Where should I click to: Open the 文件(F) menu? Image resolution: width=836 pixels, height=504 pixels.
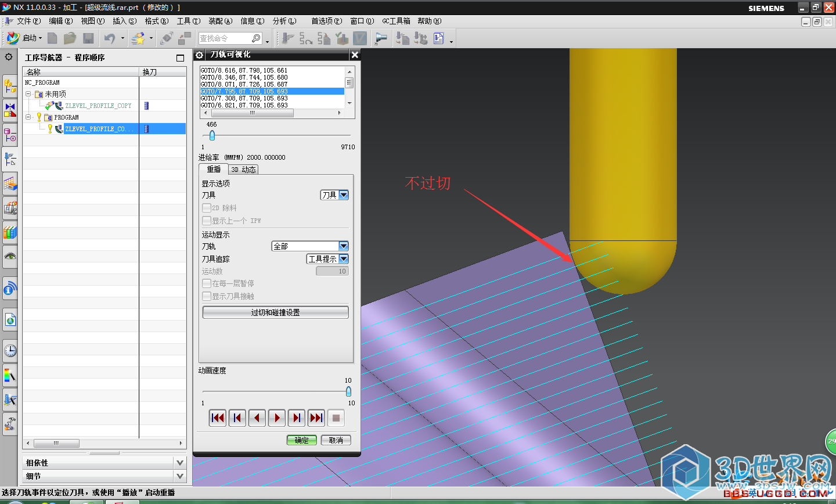(28, 21)
